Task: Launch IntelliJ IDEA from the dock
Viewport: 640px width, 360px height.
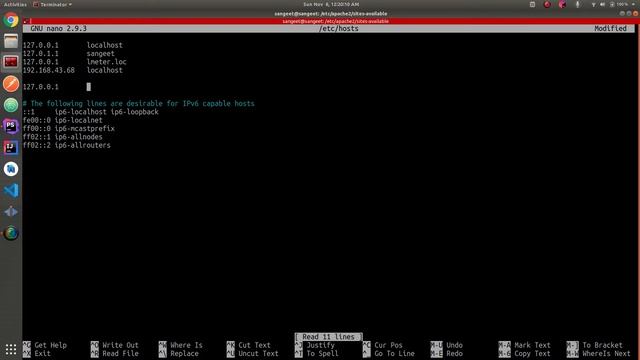Action: pyautogui.click(x=11, y=147)
